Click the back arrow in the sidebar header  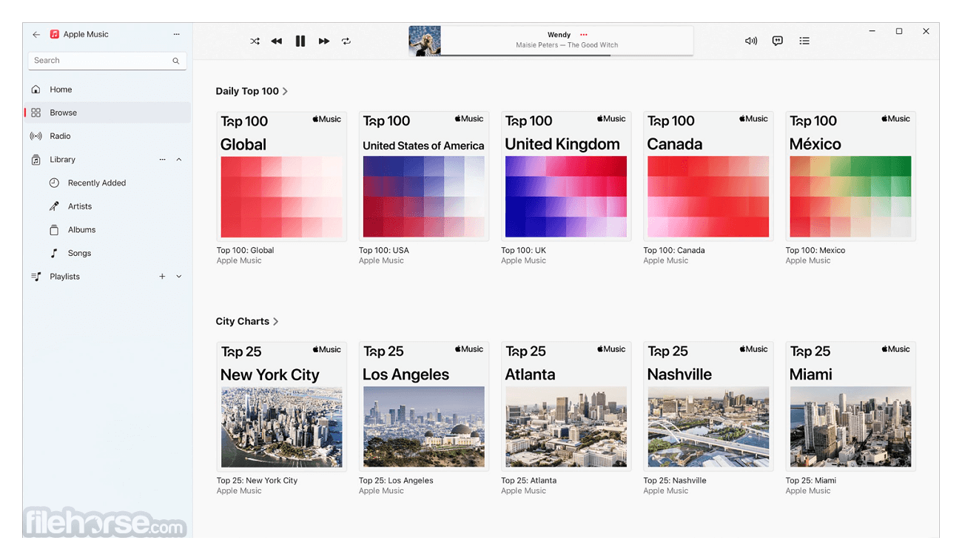[x=36, y=34]
